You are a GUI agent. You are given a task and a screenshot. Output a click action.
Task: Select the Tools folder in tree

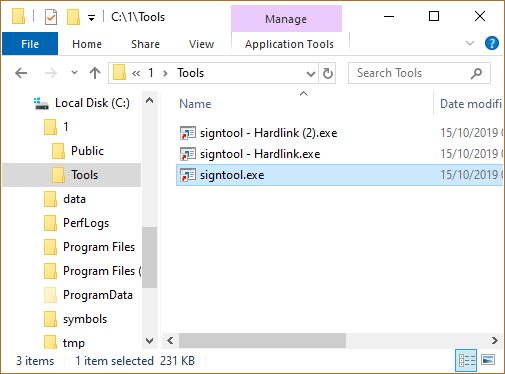(x=85, y=175)
